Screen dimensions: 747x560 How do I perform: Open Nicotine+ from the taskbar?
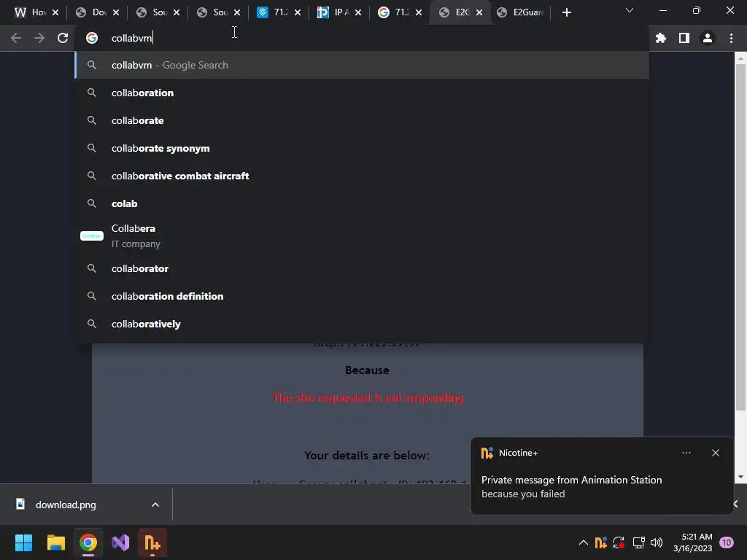152,542
